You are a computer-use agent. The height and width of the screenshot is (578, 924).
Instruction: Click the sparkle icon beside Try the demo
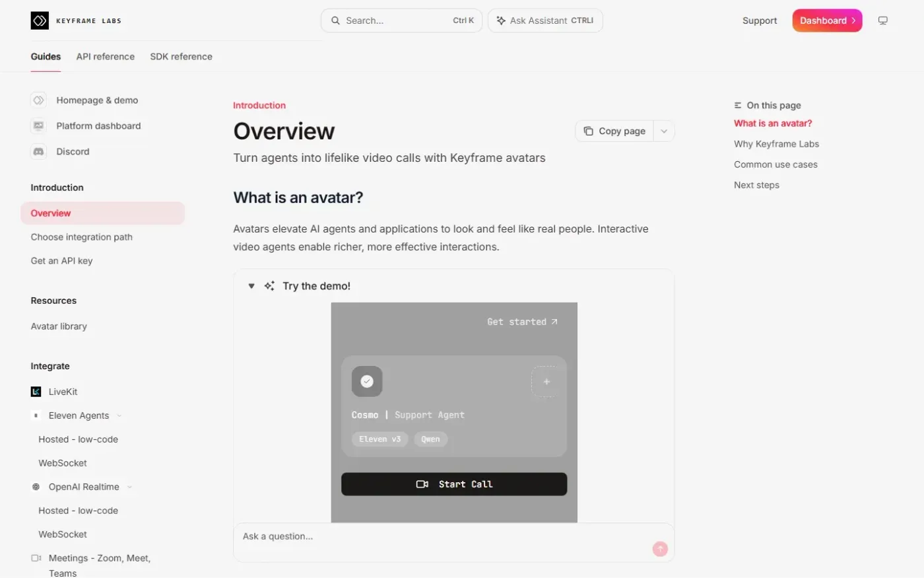point(269,286)
